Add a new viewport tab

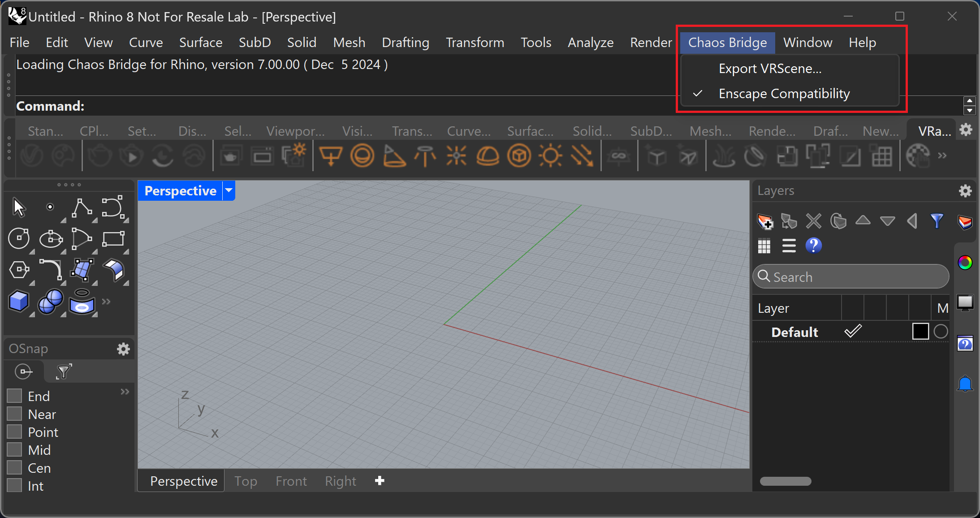[380, 481]
